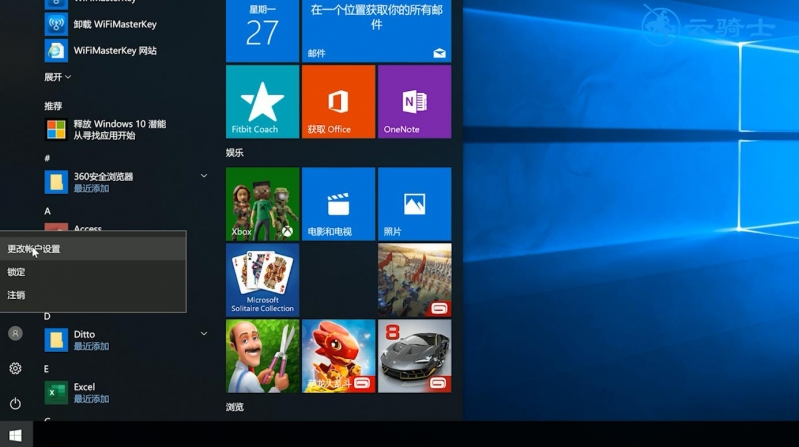
Task: Open the 邮件 mail tile
Action: click(377, 31)
